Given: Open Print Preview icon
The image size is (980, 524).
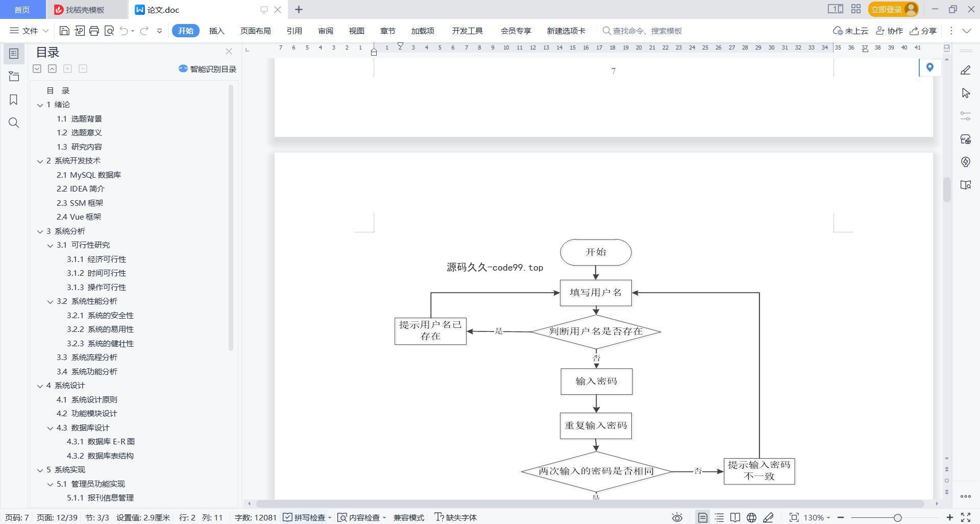Looking at the screenshot, I should [x=109, y=31].
